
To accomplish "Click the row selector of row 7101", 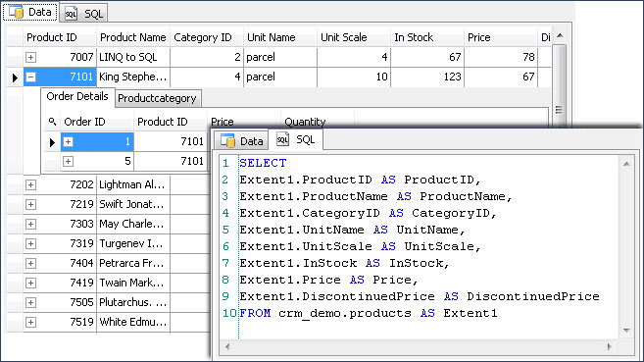I will [15, 77].
